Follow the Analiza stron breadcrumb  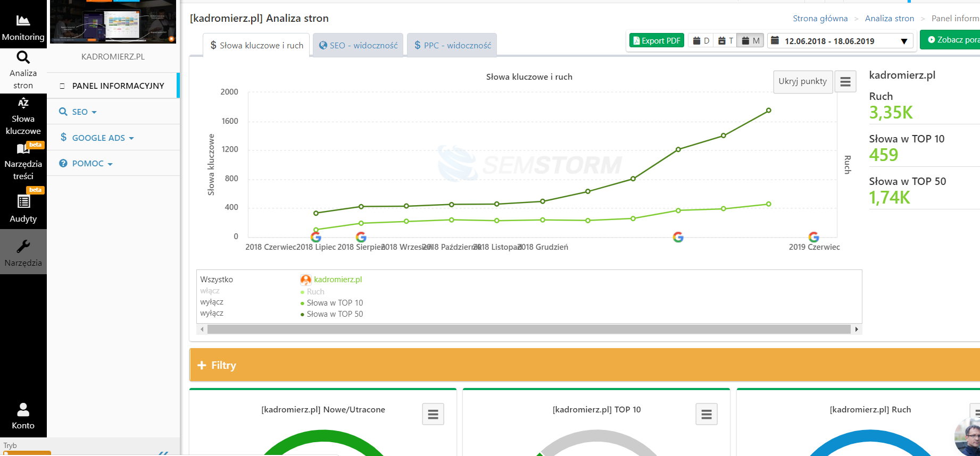(889, 18)
